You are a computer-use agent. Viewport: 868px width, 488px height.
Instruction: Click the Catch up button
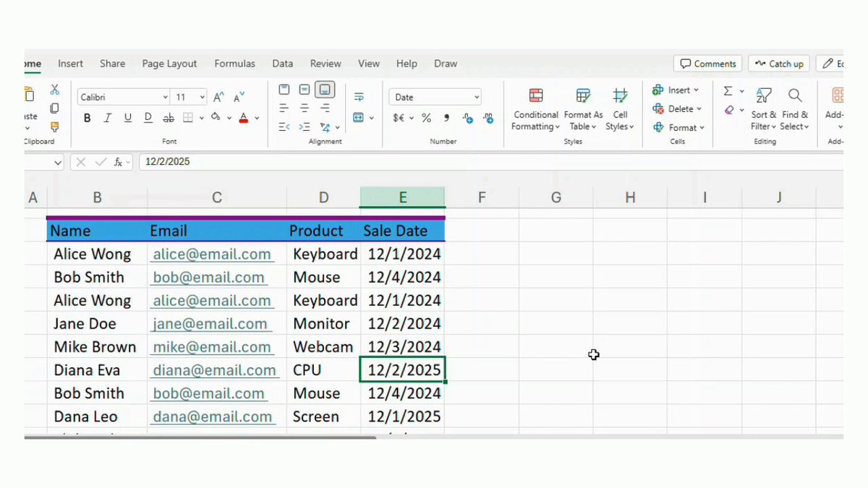coord(779,64)
